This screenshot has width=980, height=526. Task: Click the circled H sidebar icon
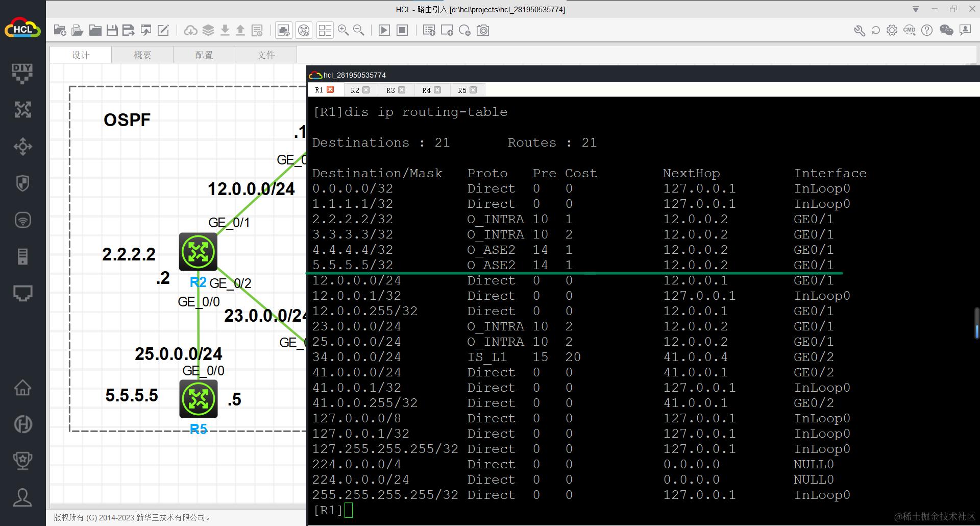pos(22,424)
